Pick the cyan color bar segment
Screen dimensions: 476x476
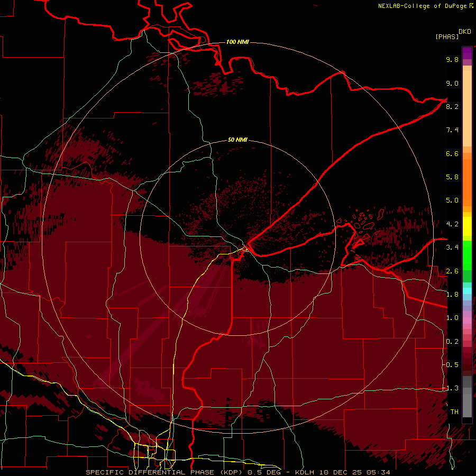coord(467,291)
